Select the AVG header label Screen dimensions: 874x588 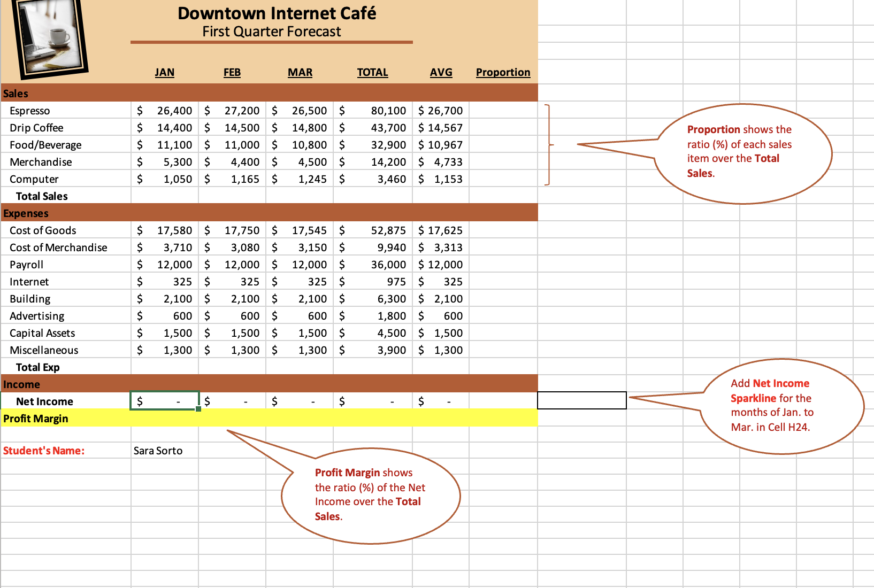pyautogui.click(x=441, y=72)
